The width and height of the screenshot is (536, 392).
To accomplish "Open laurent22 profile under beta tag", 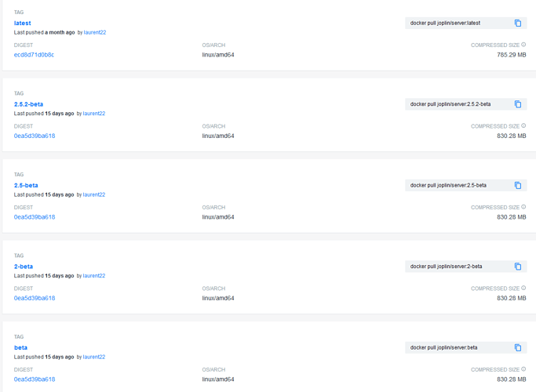I will 94,357.
